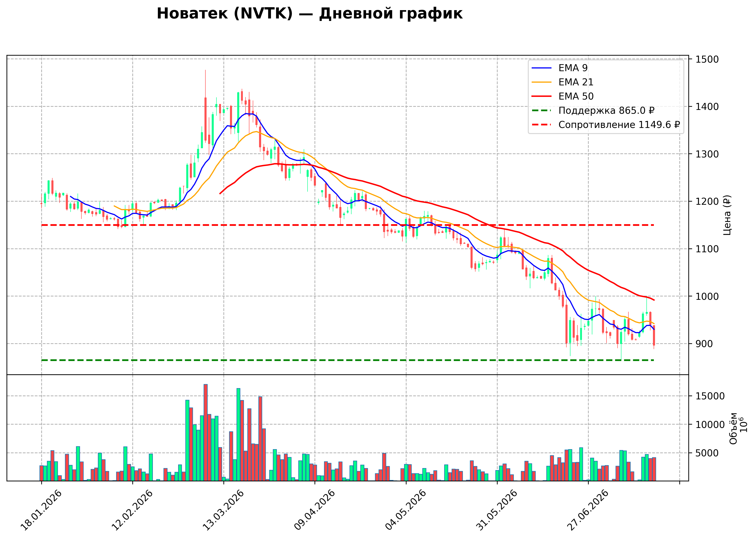This screenshot has width=756, height=539.
Task: Click the chart title Новатек (NVTK)
Action: pos(225,14)
